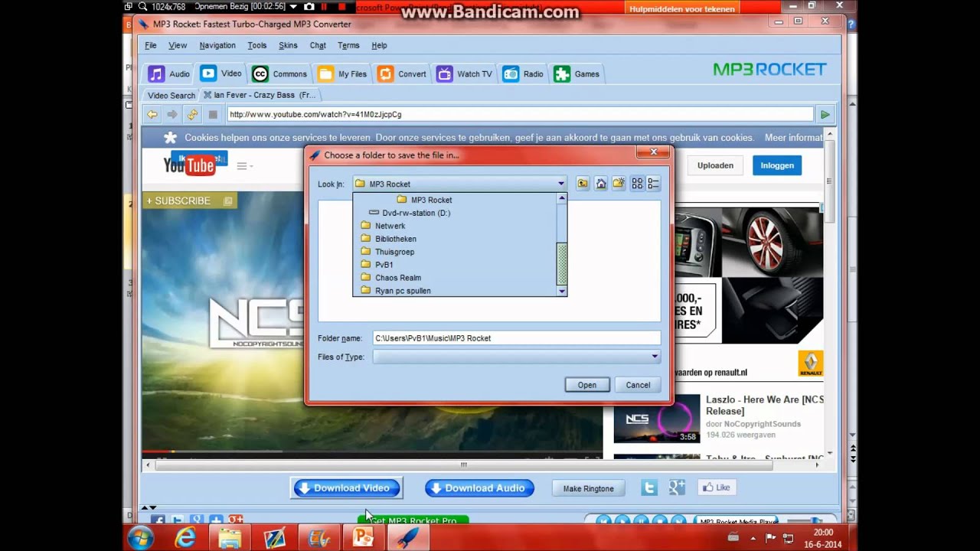Viewport: 980px width, 551px height.
Task: Open the Laszlo - Here We Are video thumbnail
Action: click(x=657, y=419)
